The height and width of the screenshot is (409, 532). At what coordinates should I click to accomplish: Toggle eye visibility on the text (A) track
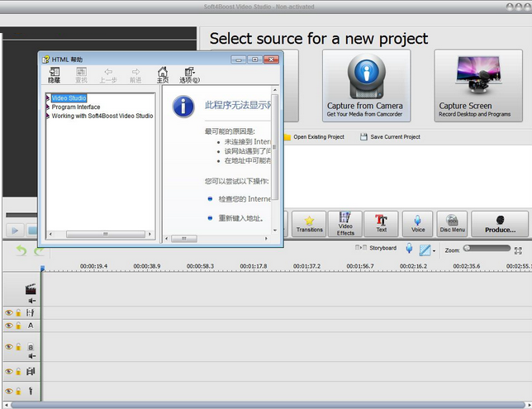pos(9,326)
